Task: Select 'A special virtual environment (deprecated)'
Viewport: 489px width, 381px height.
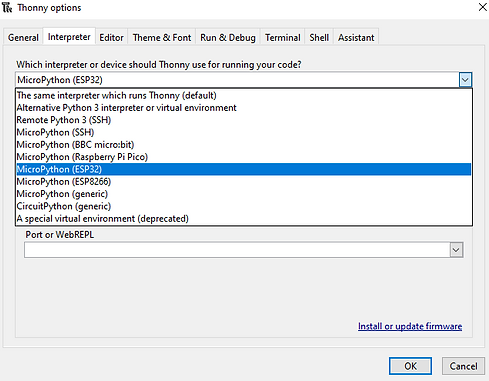Action: [x=244, y=219]
